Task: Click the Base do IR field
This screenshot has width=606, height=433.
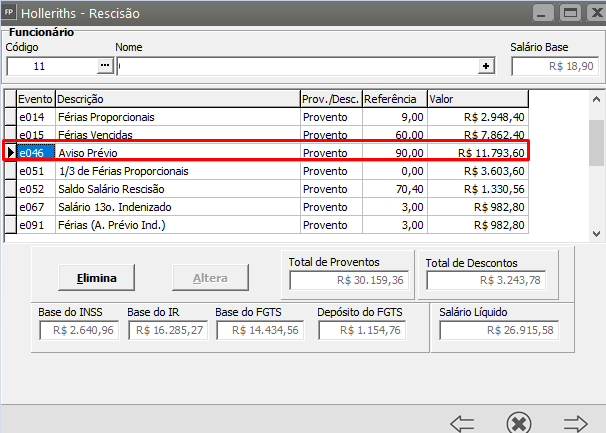Action: 168,330
